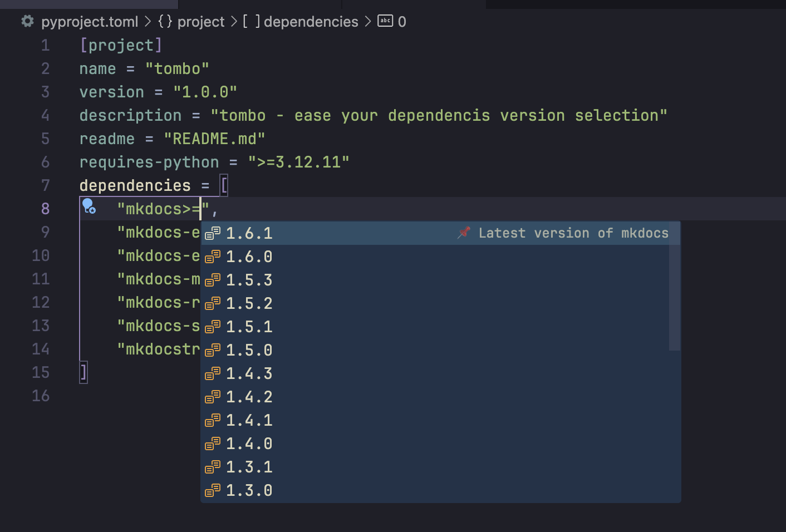The image size is (786, 532).
Task: Select the 0 item breadcrumb segment
Action: (402, 22)
